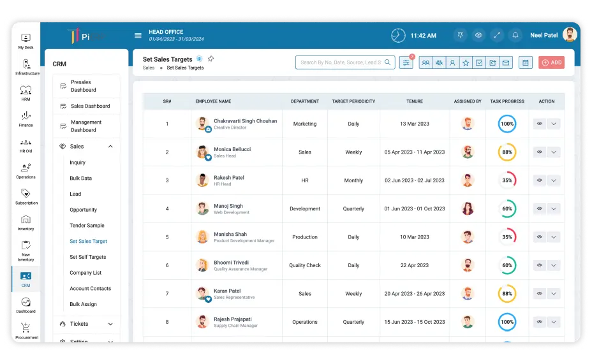This screenshot has height=364, width=592.
Task: Open the Finance module icon
Action: pyautogui.click(x=26, y=119)
